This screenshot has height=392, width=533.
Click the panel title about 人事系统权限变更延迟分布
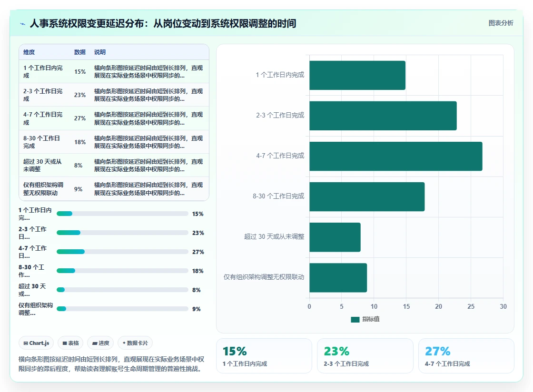[x=163, y=23]
